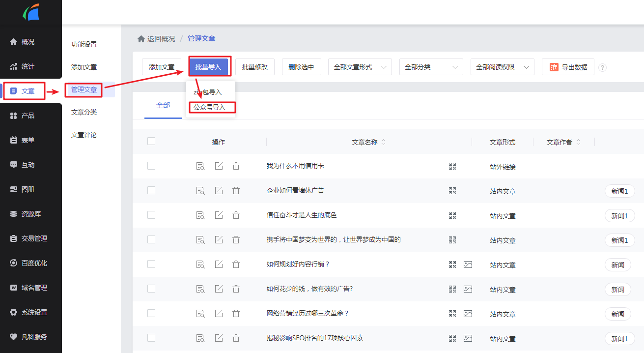Screen dimensions: 644x353
Task: Open the 全部文章形式 dropdown
Action: [x=360, y=67]
